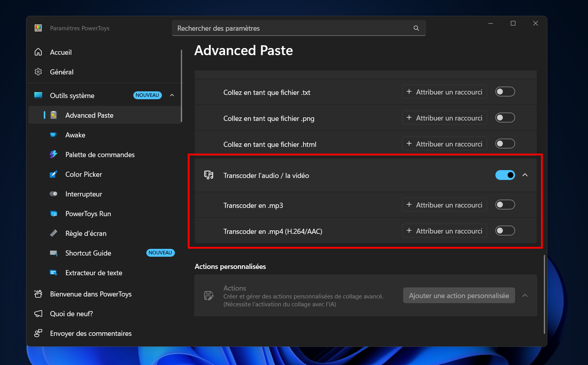588x365 pixels.
Task: Enable Transcoder en .mp4 (H.264/AAC) toggle
Action: (x=505, y=231)
